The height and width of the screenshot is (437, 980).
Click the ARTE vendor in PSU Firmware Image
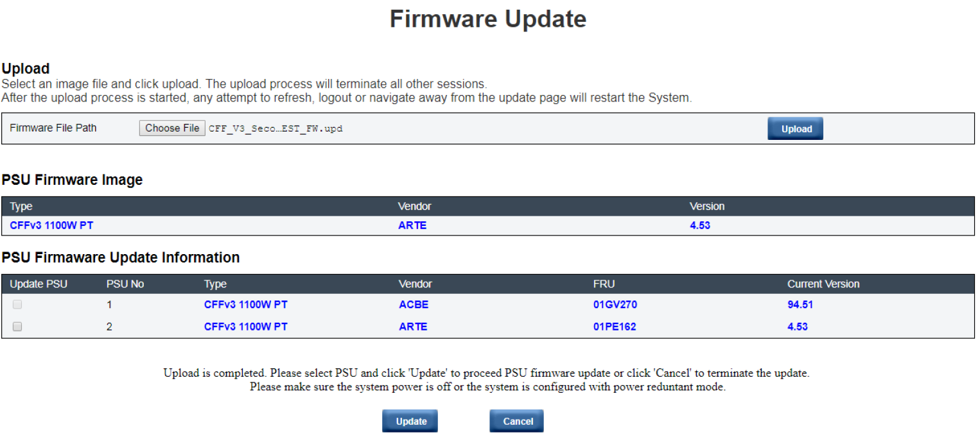(x=412, y=226)
